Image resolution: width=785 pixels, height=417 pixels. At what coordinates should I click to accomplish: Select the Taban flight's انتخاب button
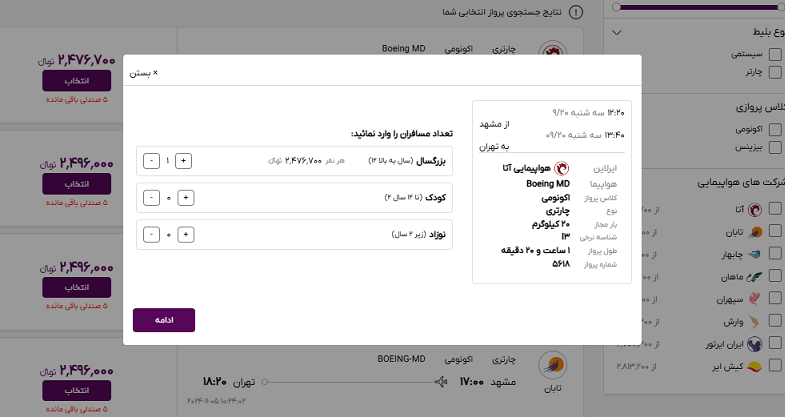coord(77,390)
